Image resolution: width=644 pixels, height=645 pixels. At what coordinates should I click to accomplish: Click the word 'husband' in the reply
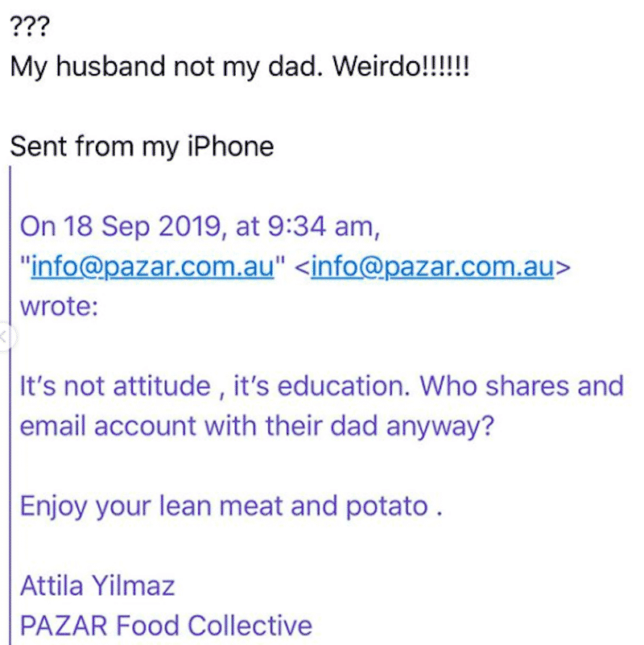[x=110, y=66]
